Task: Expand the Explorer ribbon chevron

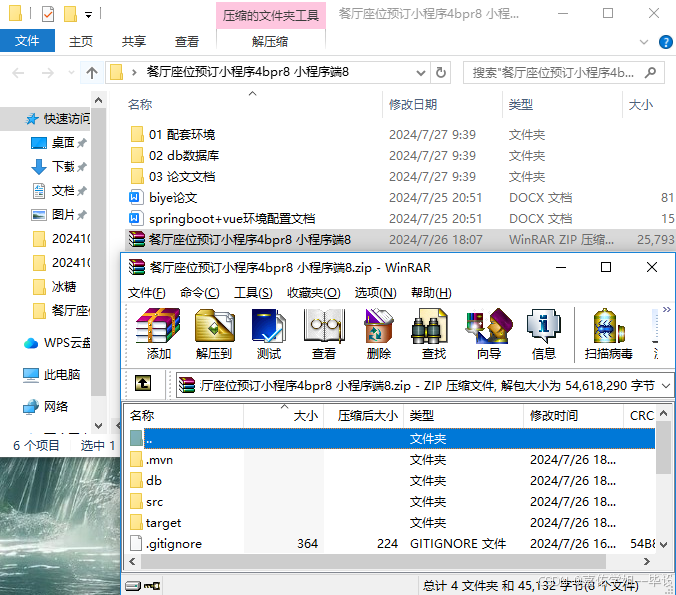Action: pos(644,42)
